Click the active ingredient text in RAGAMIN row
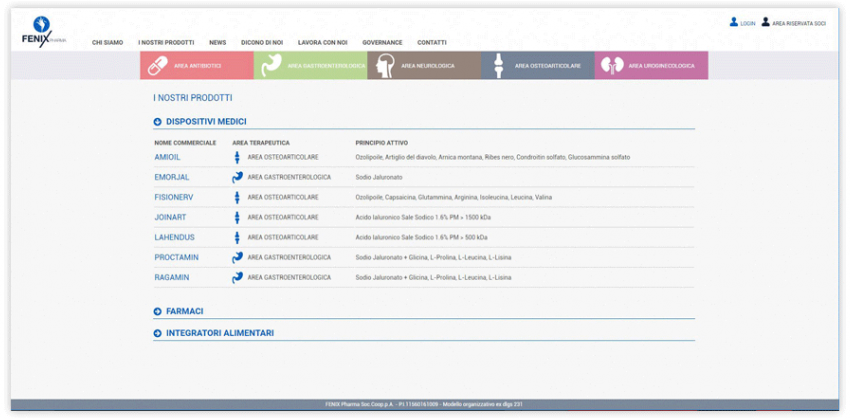This screenshot has height=419, width=850. pos(433,278)
